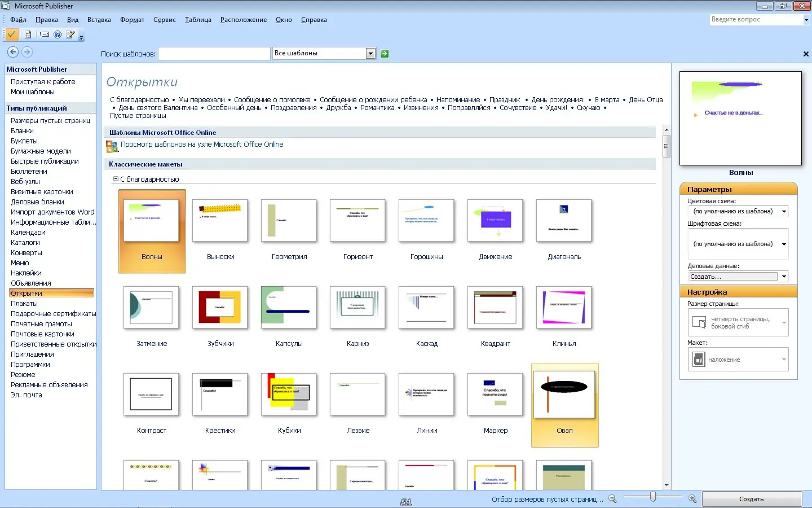Click the zoom out magnifier icon
The height and width of the screenshot is (508, 812).
[x=612, y=499]
